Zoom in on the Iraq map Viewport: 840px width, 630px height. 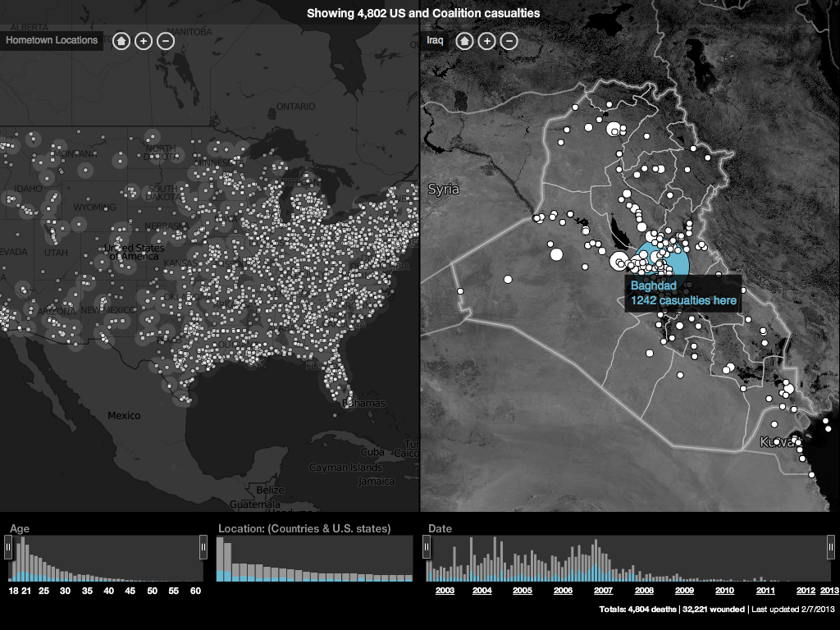pos(486,40)
